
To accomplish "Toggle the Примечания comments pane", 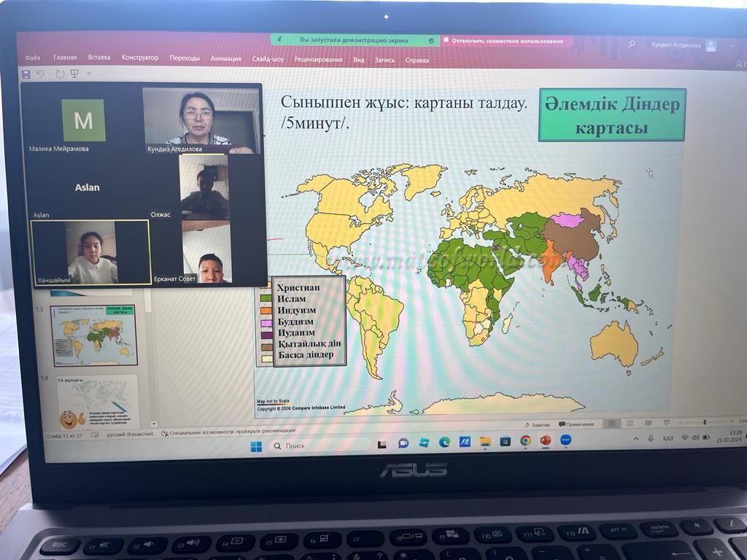I will click(x=576, y=424).
